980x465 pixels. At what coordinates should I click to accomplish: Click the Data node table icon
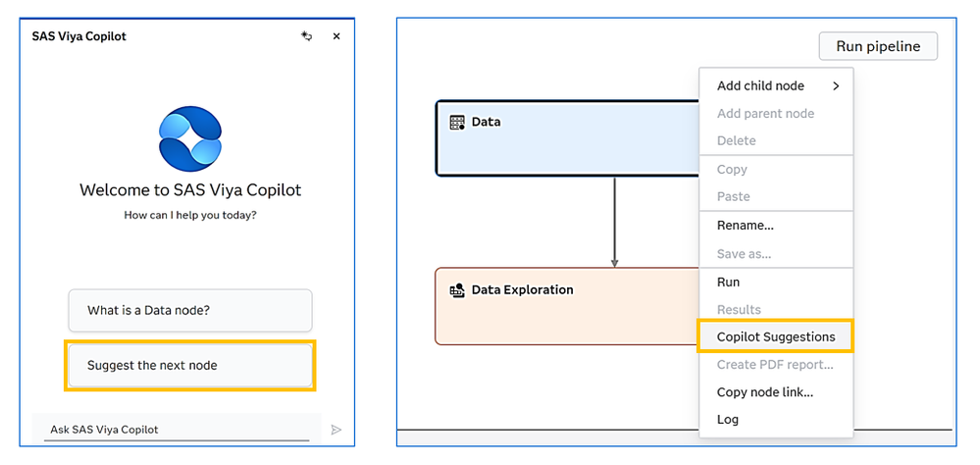pos(457,123)
